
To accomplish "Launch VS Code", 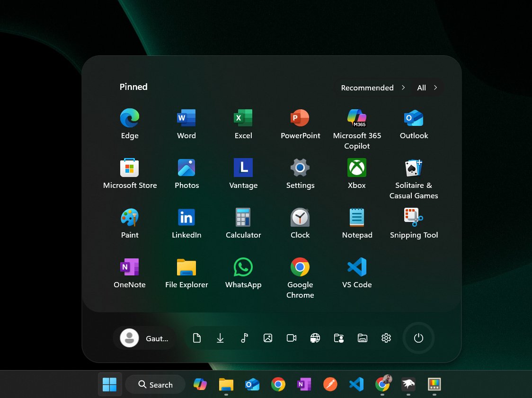I will pos(356,273).
